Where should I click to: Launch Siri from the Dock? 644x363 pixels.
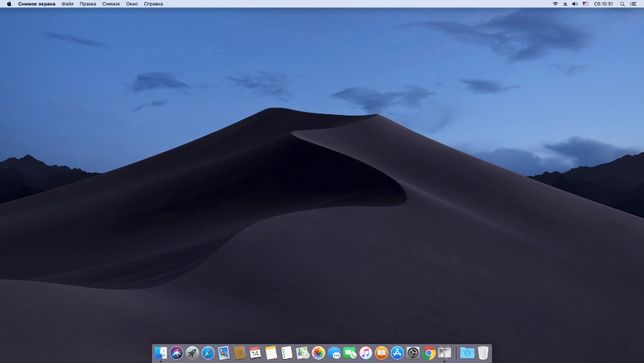[176, 353]
